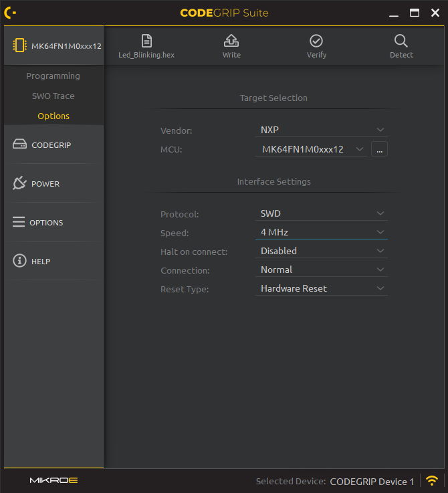Viewport: 448px width, 493px height.
Task: Click the CODEGRIP Device 1 status text
Action: pos(372,482)
